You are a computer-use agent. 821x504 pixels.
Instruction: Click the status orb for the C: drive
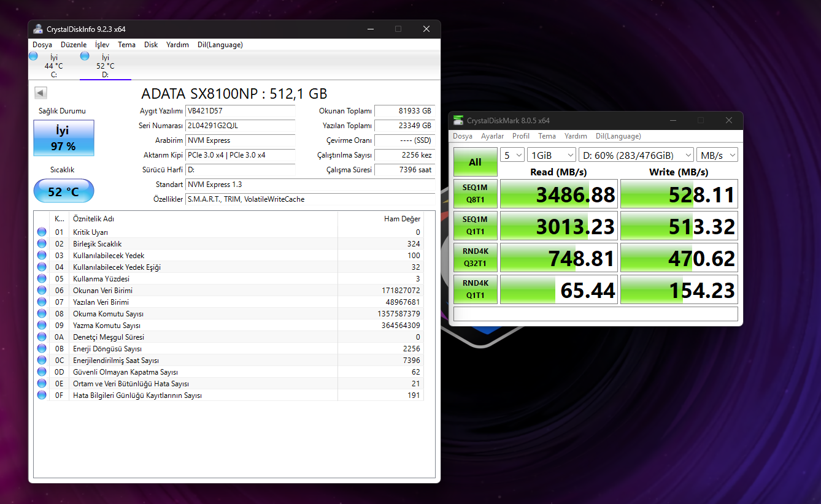(x=33, y=56)
